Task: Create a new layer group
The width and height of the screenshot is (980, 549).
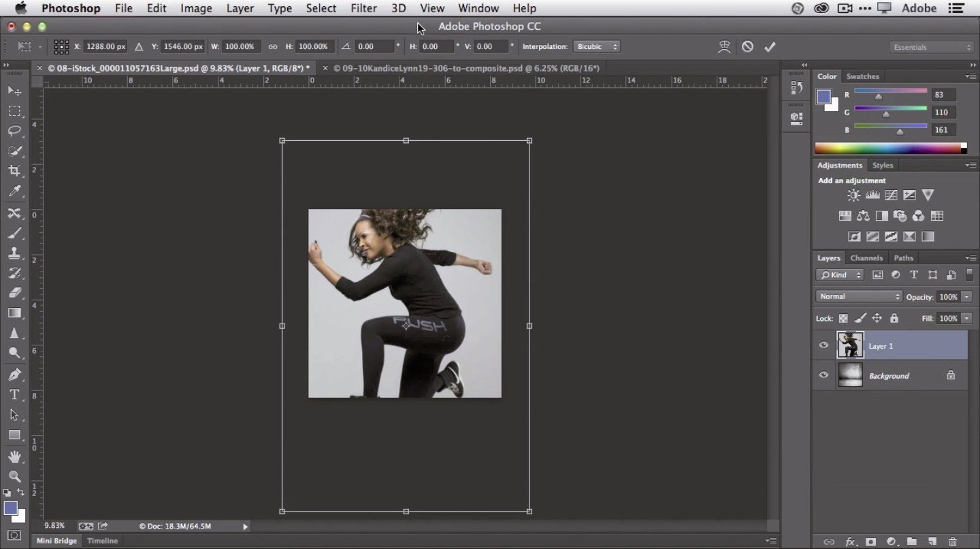Action: point(913,542)
